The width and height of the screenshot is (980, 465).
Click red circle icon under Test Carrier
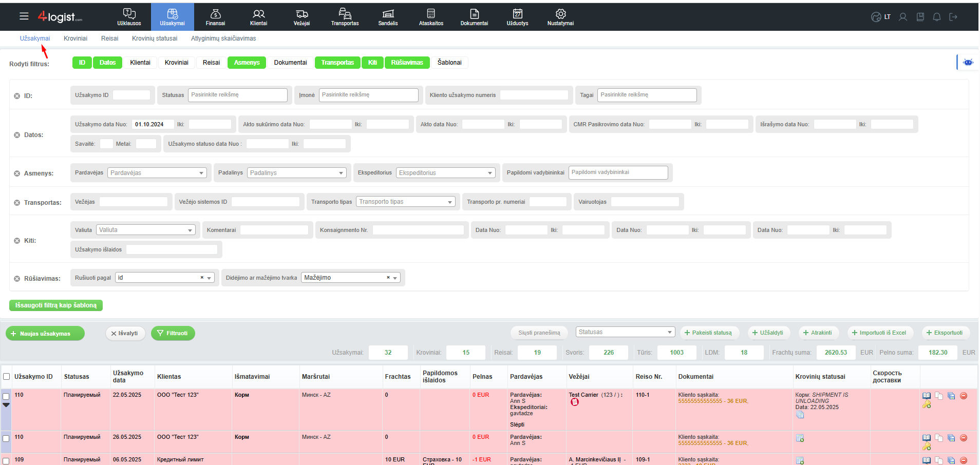coord(575,402)
